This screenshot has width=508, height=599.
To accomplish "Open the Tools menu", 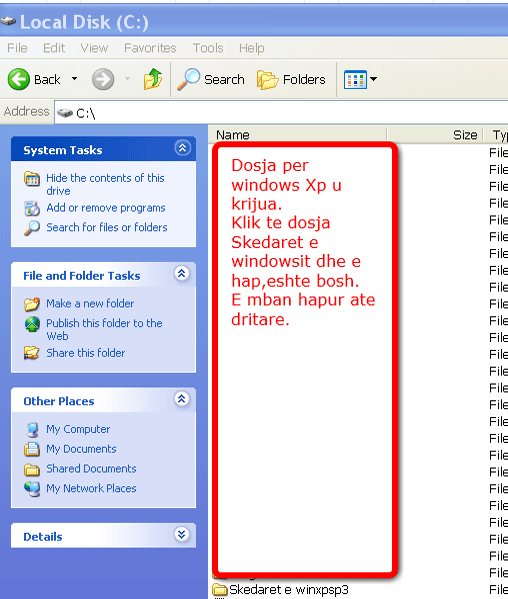I will coord(208,48).
